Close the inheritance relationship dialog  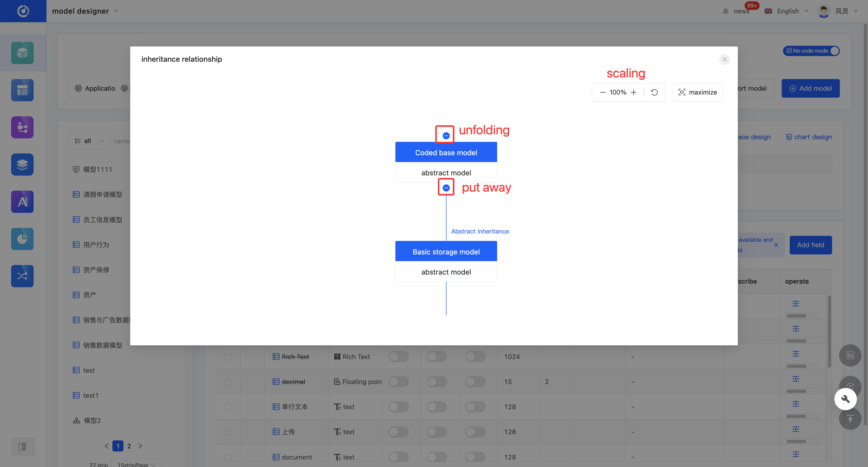point(724,59)
